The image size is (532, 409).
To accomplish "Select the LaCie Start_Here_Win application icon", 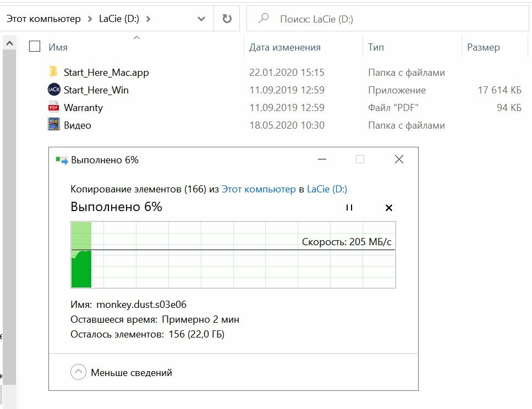I will pos(54,90).
